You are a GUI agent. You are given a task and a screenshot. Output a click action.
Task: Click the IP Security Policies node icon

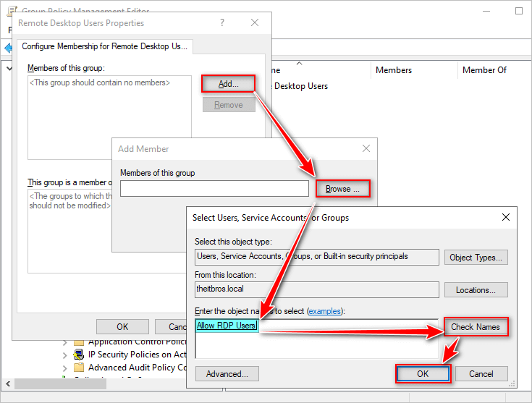tap(79, 355)
